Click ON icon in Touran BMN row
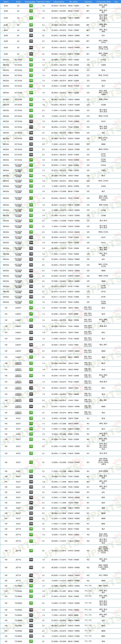The width and height of the screenshot is (121, 644). pyautogui.click(x=31, y=636)
